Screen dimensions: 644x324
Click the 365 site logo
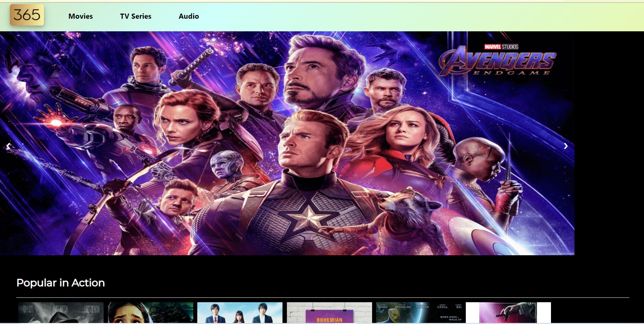tap(27, 15)
